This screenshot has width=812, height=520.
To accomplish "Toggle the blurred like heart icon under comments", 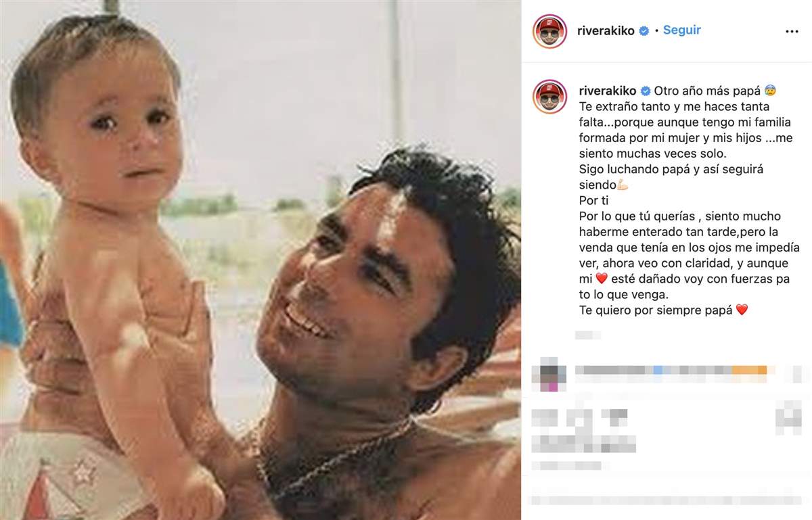I will pos(545,419).
